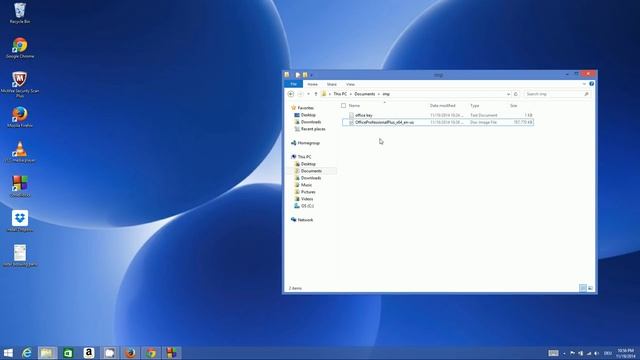Viewport: 640px width, 360px height.
Task: Sort files by Date modified column
Action: click(443, 105)
